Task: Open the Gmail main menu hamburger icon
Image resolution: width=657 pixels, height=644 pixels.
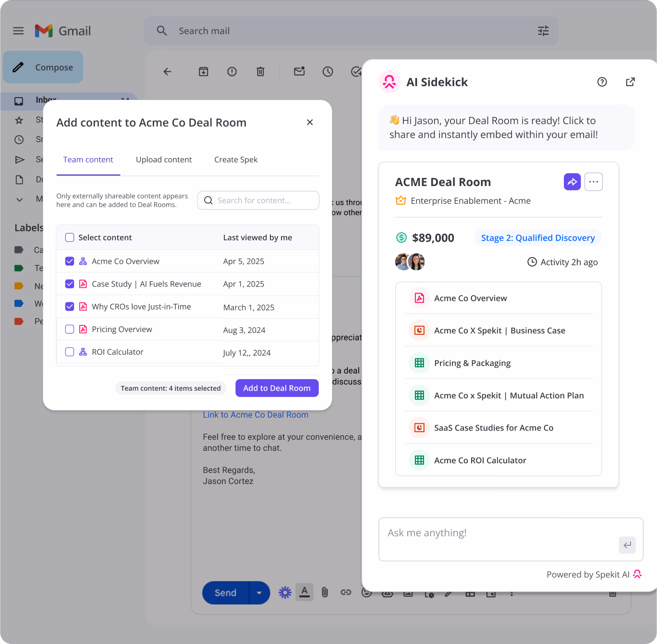Action: [x=18, y=31]
